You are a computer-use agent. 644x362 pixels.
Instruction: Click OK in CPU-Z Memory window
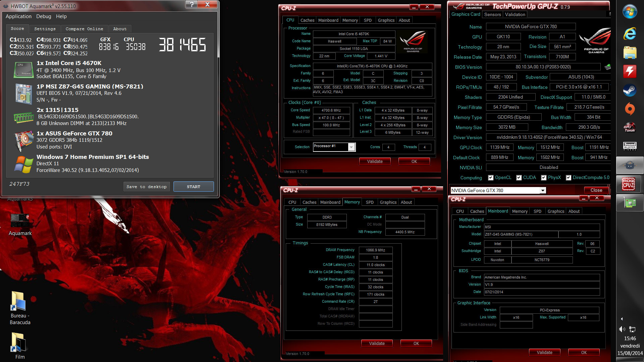pyautogui.click(x=416, y=344)
